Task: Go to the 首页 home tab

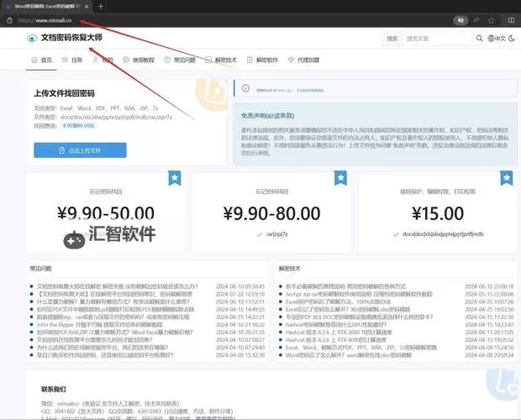Action: (x=41, y=60)
